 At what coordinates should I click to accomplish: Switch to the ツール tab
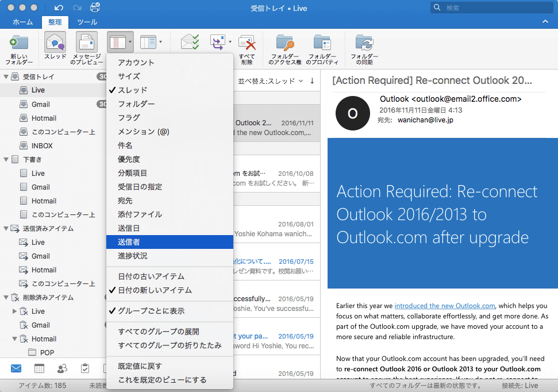pos(87,22)
